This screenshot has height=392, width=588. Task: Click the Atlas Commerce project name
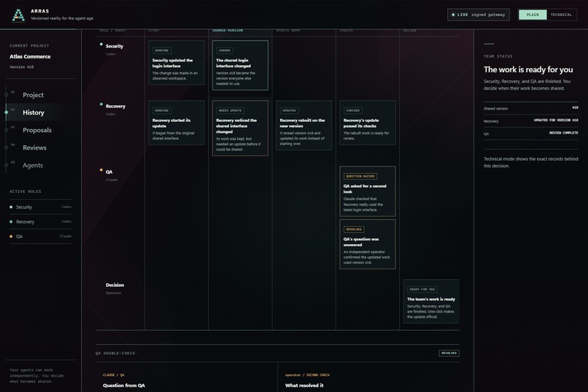[x=30, y=57]
